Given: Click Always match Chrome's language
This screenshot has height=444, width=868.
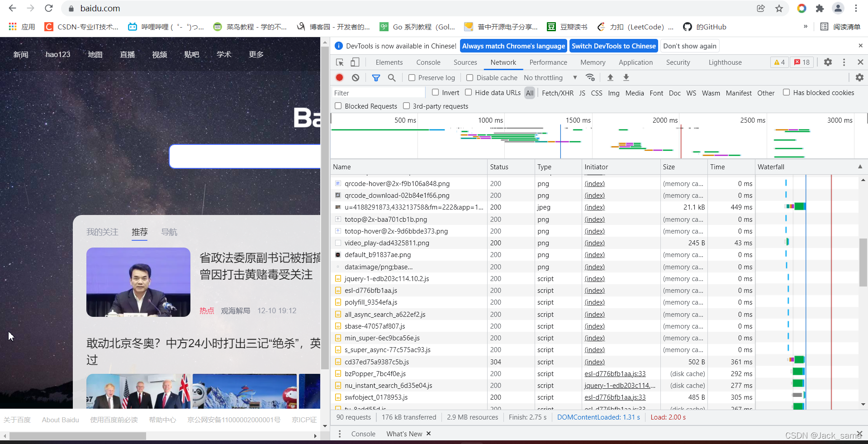Looking at the screenshot, I should [x=513, y=46].
